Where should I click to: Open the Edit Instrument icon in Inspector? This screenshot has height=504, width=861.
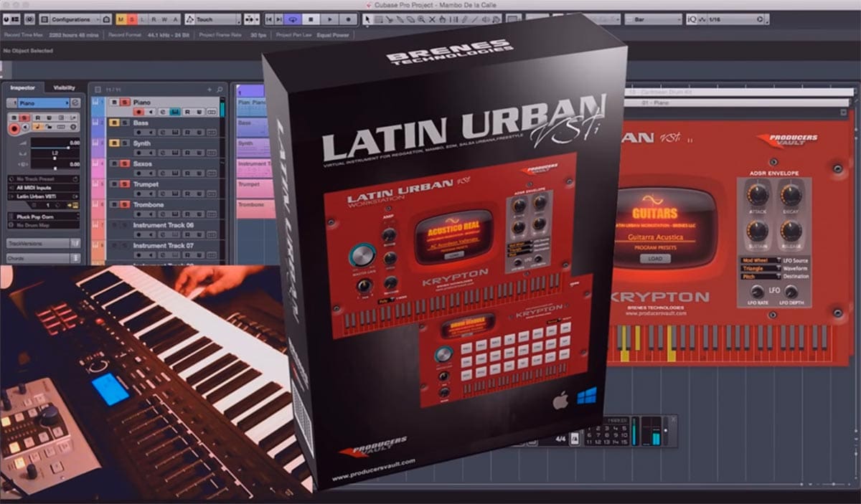pos(74,206)
